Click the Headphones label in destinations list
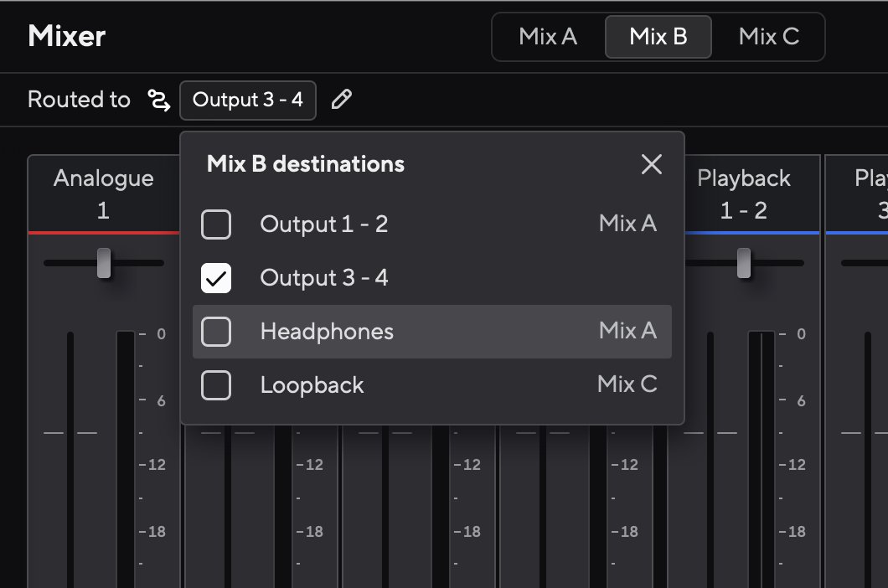 pos(327,332)
